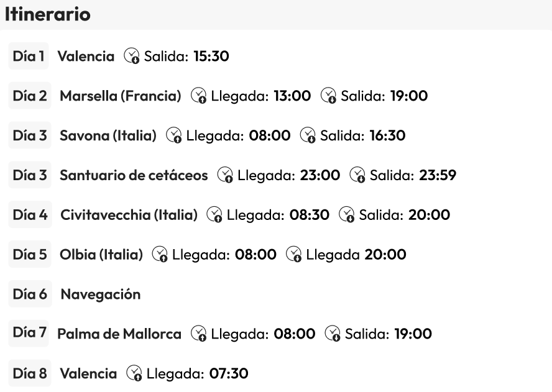Click the Olbia arrival clock icon
Image resolution: width=552 pixels, height=392 pixels.
tap(160, 255)
